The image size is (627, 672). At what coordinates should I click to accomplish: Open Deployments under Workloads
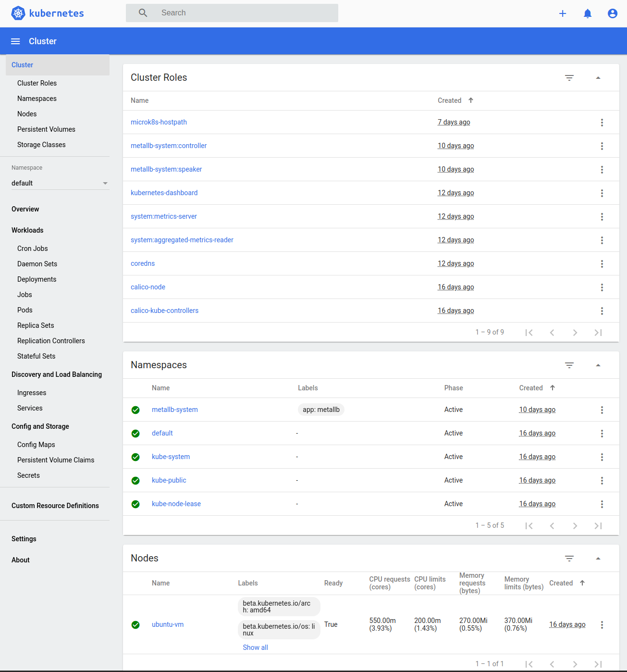pos(37,279)
